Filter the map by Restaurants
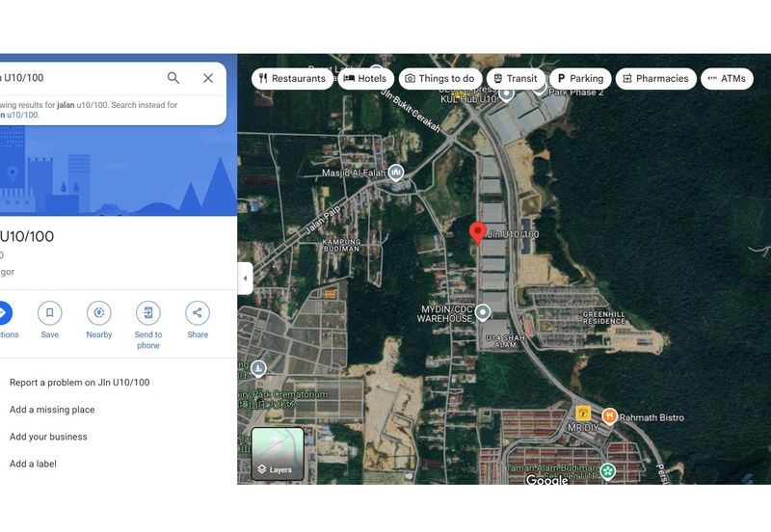 (x=292, y=79)
